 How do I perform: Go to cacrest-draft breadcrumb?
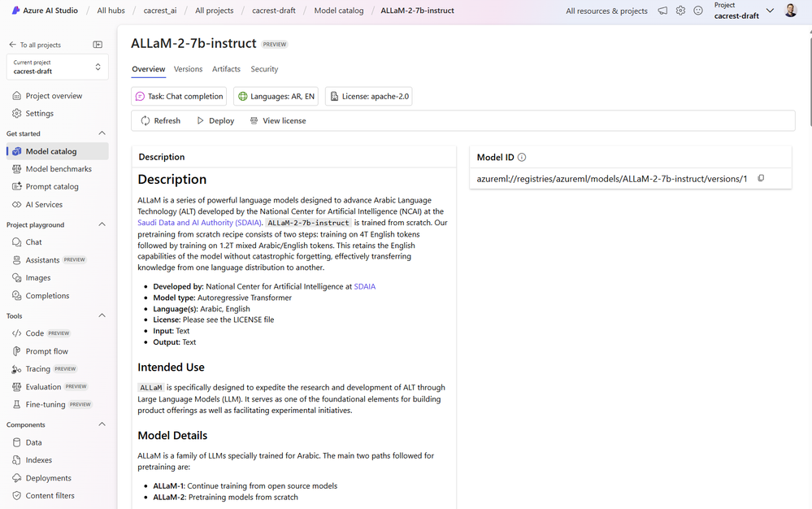(274, 11)
